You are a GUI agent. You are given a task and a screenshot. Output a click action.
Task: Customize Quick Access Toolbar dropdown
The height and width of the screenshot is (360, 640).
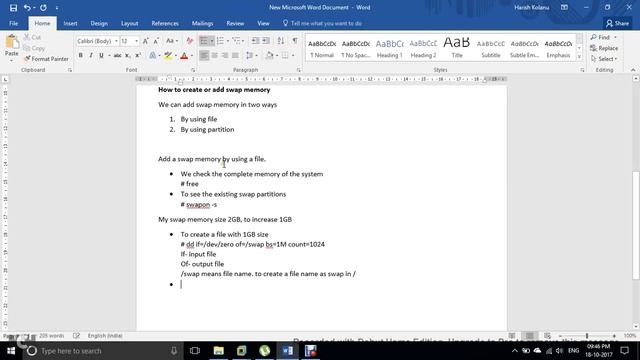tap(57, 8)
